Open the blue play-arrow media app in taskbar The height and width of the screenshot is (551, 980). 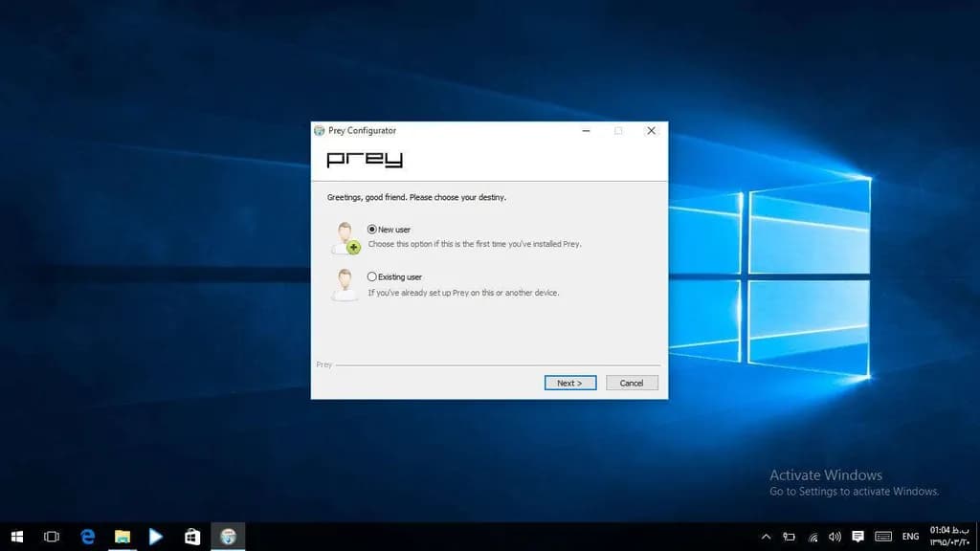coord(156,537)
